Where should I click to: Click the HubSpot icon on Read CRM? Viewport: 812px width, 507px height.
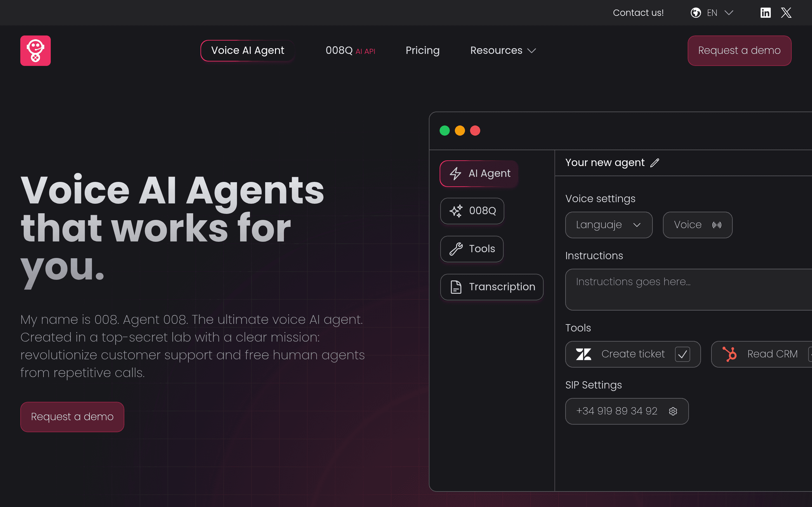[730, 354]
